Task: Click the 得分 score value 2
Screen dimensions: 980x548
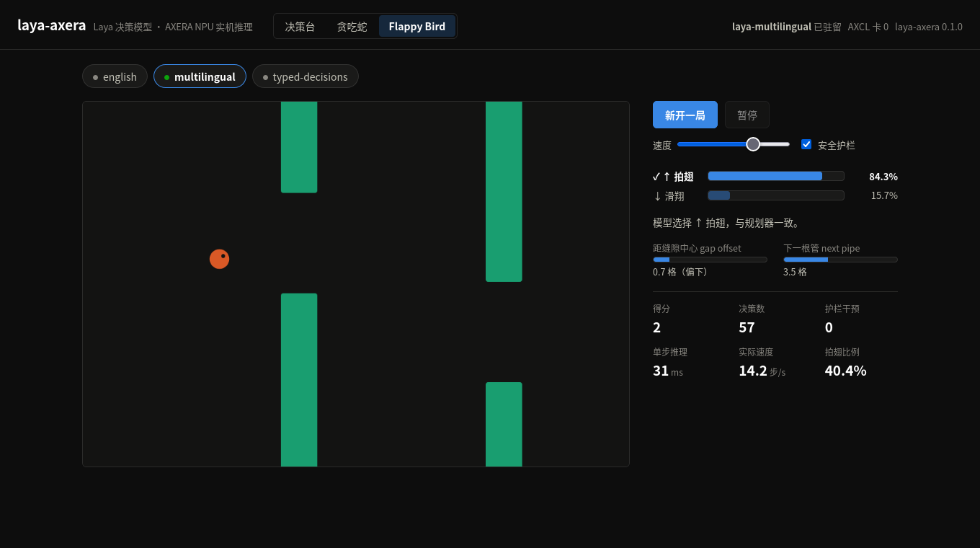Action: point(657,327)
